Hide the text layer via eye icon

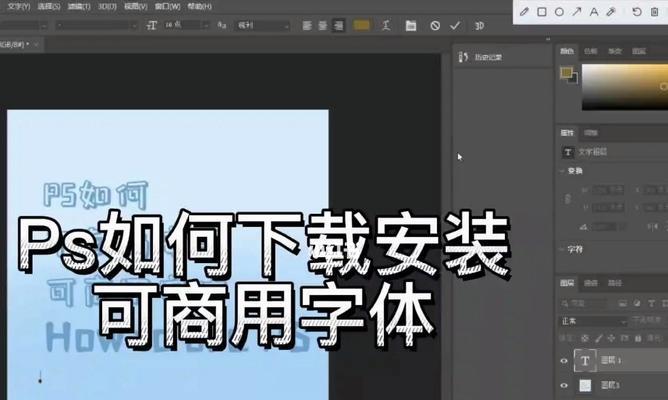(564, 361)
